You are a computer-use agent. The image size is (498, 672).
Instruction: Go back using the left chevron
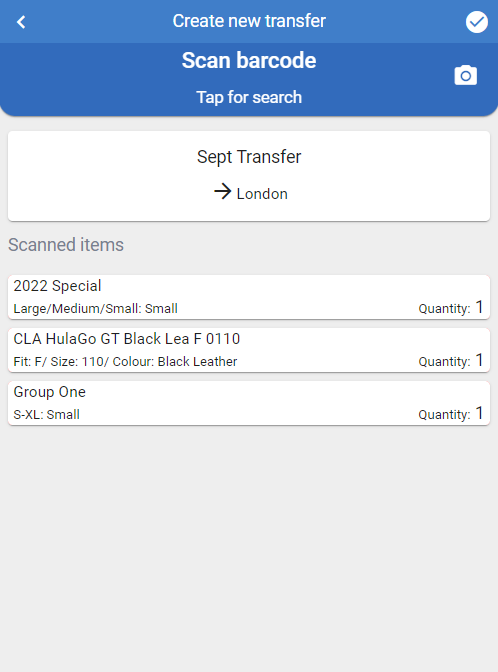tap(21, 22)
